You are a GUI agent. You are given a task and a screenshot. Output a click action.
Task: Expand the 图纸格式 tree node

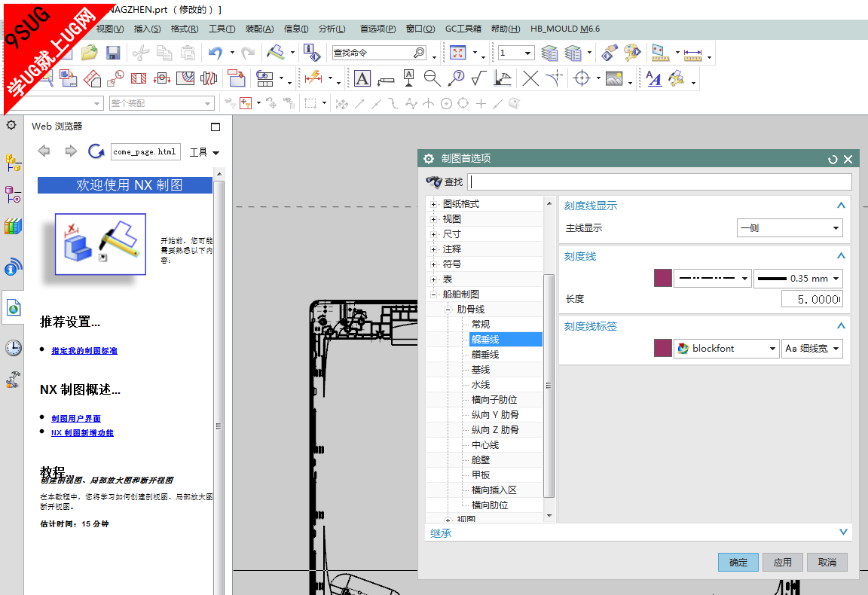433,204
